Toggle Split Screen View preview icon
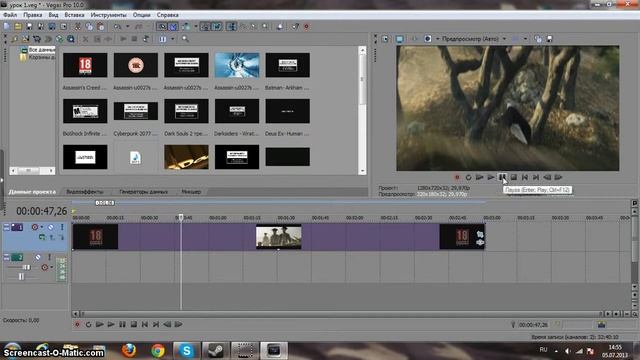This screenshot has height=360, width=640. pyautogui.click(x=427, y=39)
